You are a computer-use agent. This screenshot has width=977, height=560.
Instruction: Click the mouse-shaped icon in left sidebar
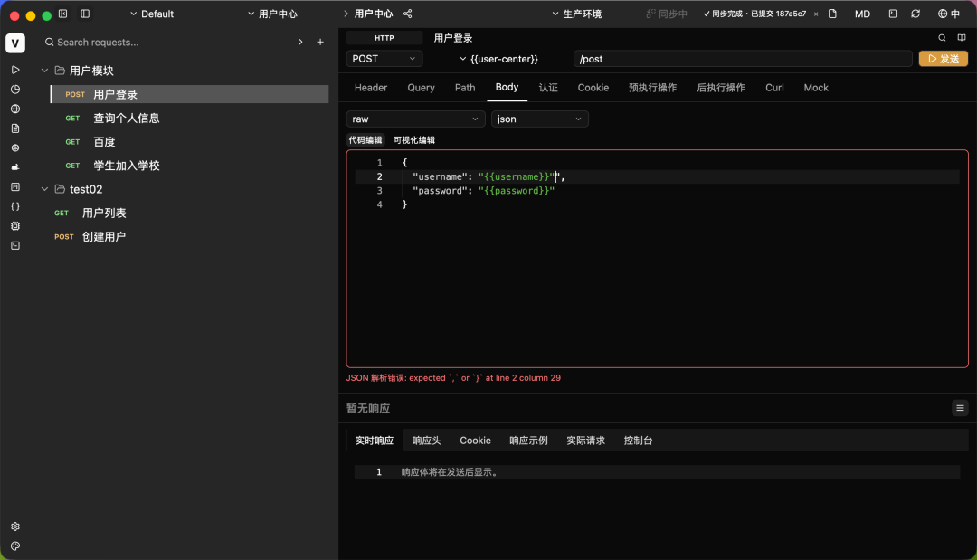point(15,167)
